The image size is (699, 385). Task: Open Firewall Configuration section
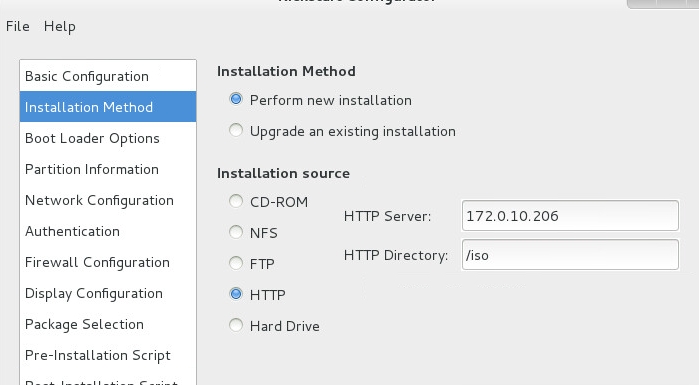pyautogui.click(x=108, y=262)
